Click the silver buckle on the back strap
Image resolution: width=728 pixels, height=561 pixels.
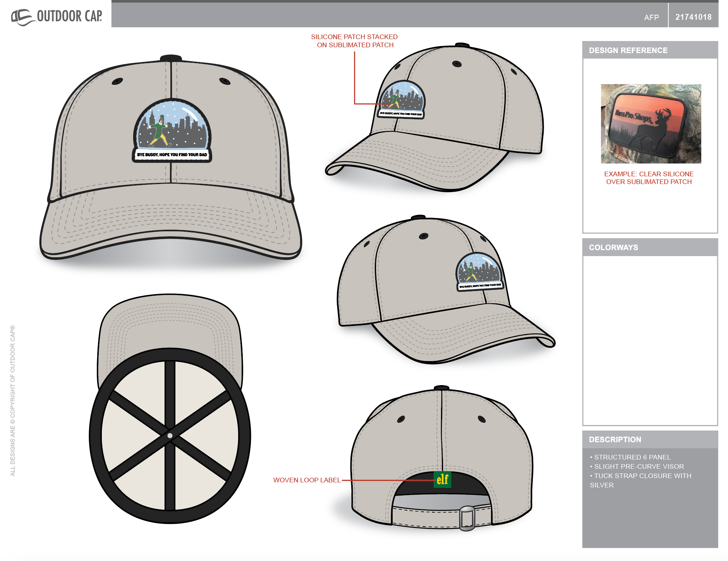point(467,518)
